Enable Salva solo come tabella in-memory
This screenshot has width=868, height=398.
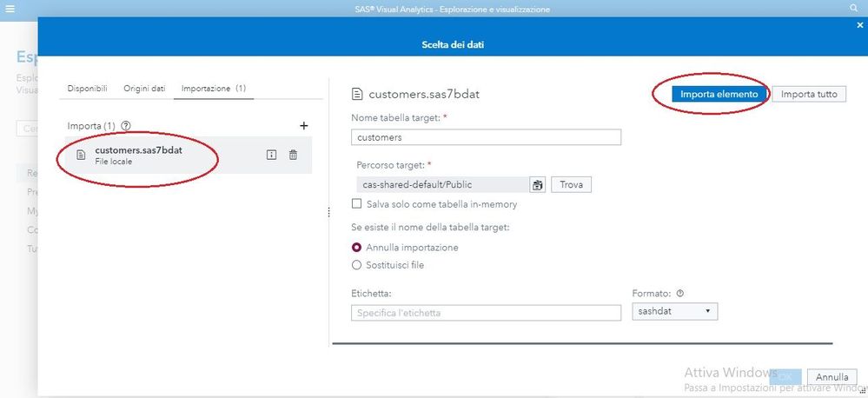click(356, 204)
